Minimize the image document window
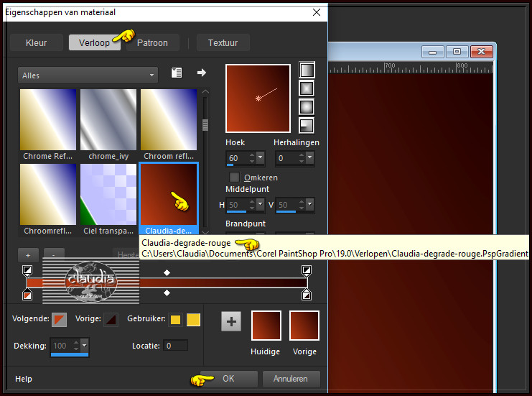The image size is (532, 396). click(x=433, y=52)
